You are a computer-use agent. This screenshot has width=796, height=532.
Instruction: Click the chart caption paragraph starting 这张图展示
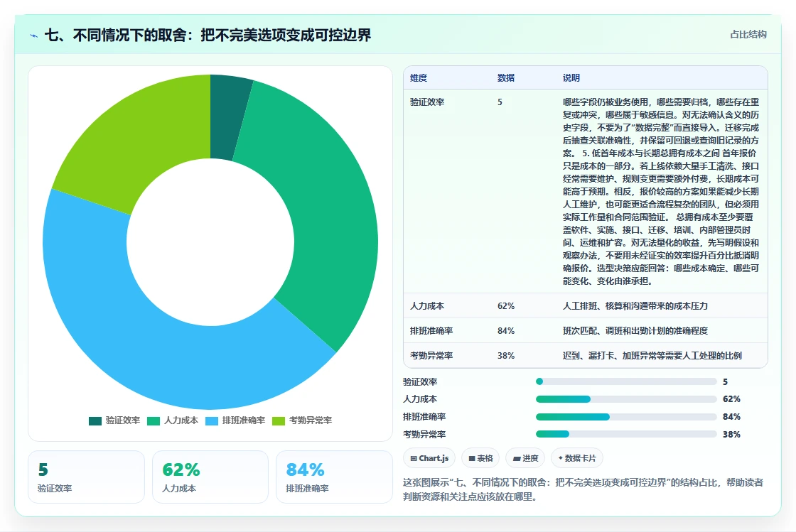pos(583,489)
